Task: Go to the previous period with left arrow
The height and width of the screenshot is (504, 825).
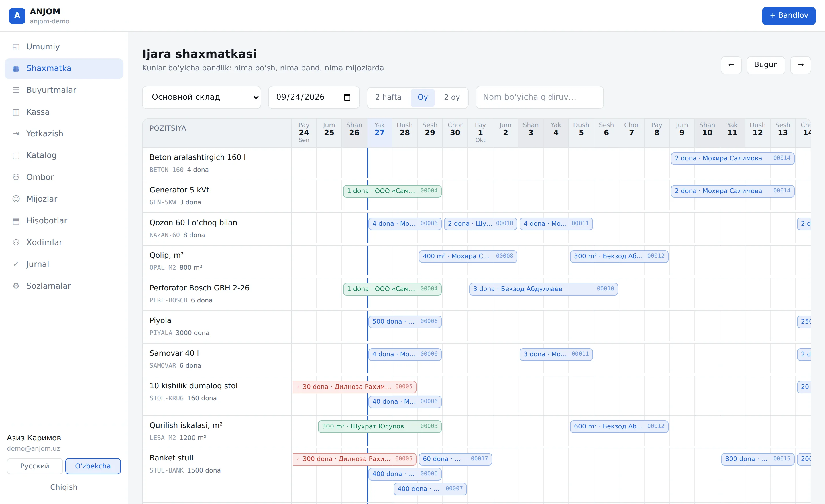Action: tap(731, 65)
